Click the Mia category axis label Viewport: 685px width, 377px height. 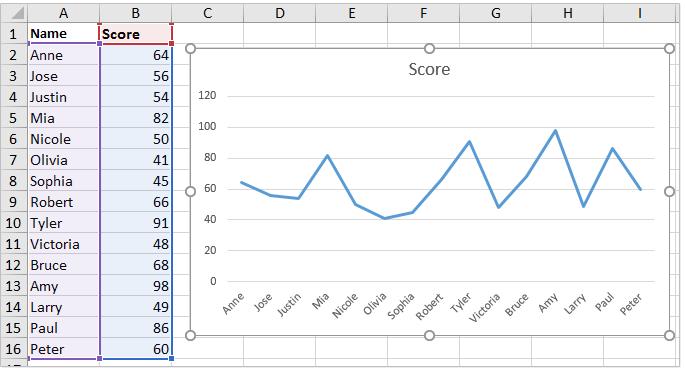point(321,301)
